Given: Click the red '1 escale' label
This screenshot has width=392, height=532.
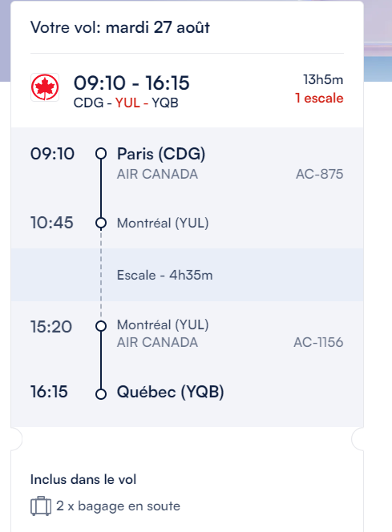Looking at the screenshot, I should point(319,98).
